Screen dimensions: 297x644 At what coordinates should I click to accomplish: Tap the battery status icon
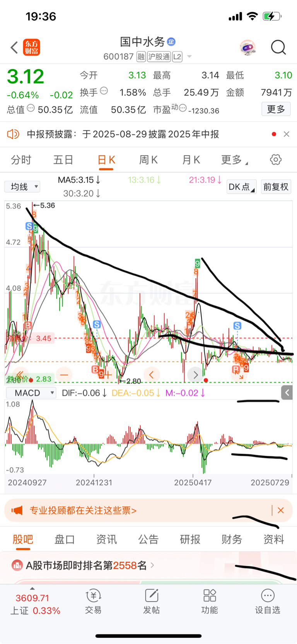[x=272, y=16]
